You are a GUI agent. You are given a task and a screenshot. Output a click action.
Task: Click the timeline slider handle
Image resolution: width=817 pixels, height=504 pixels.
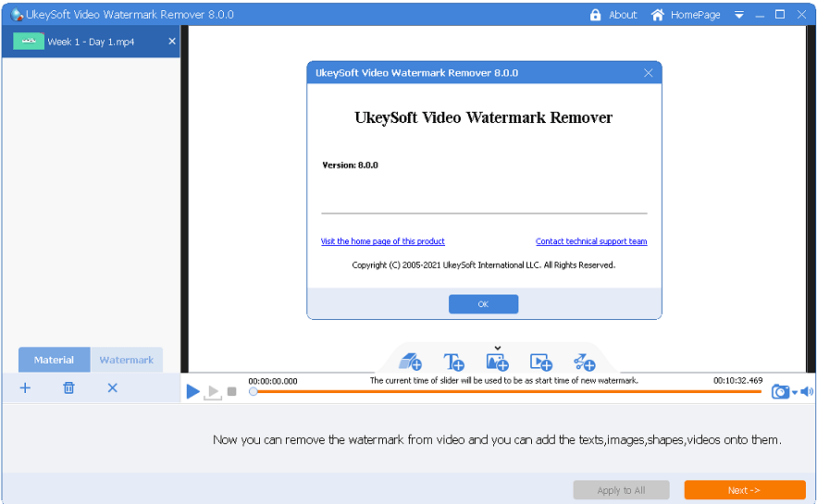coord(254,391)
